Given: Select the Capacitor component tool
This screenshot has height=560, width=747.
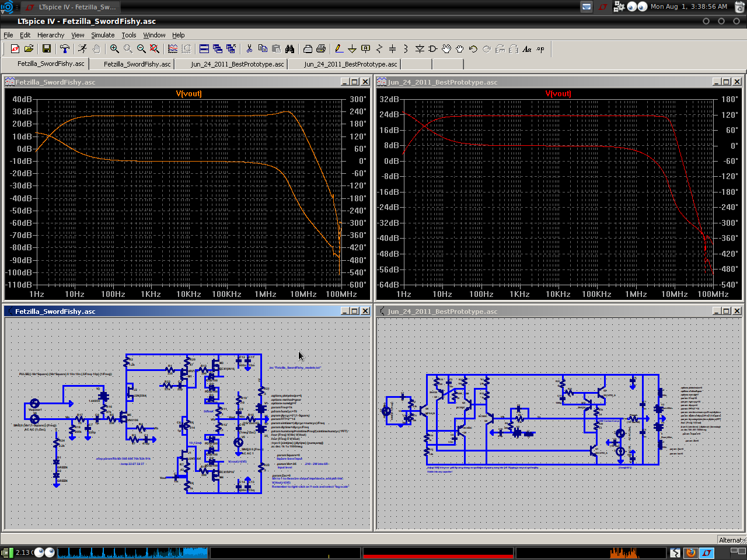Looking at the screenshot, I should [x=392, y=49].
